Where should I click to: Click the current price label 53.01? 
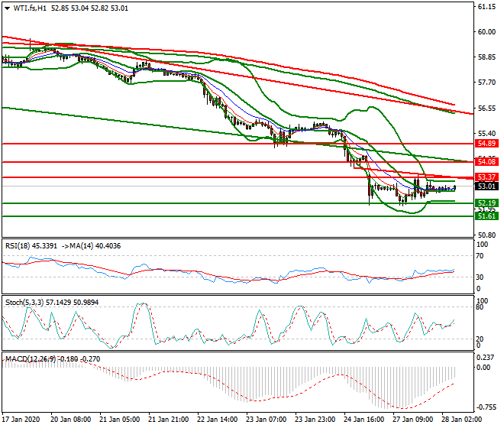[x=486, y=186]
